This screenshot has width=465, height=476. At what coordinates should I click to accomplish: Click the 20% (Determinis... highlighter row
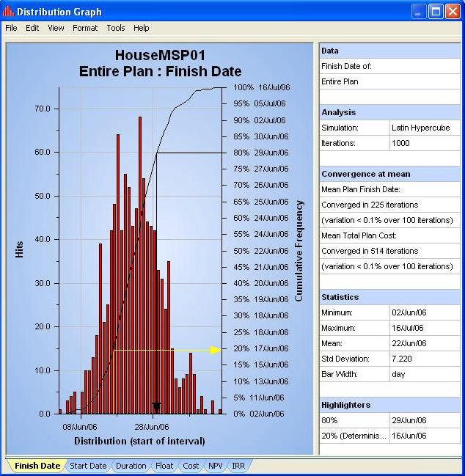click(389, 436)
